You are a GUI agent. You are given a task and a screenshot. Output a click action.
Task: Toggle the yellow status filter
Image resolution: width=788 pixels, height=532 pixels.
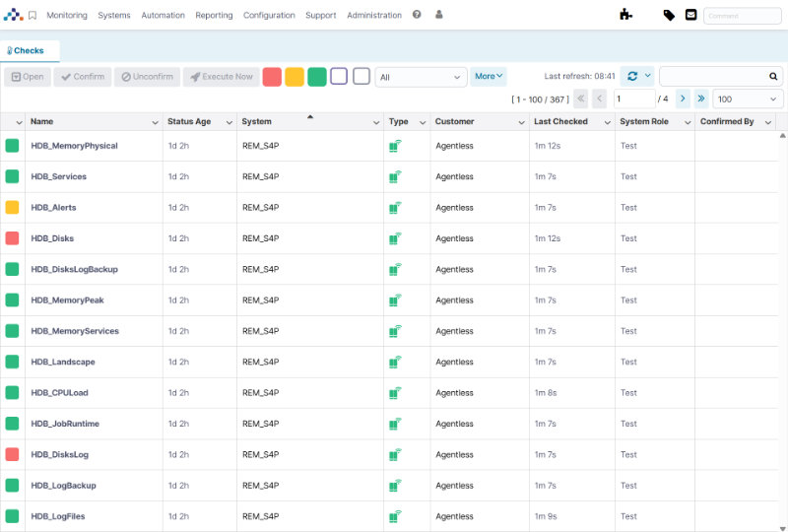(295, 77)
